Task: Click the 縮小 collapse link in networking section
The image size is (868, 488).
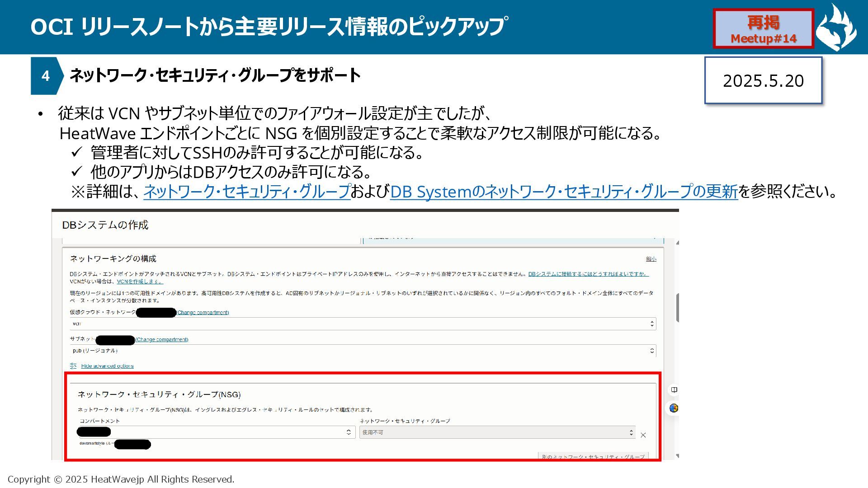Action: (651, 259)
